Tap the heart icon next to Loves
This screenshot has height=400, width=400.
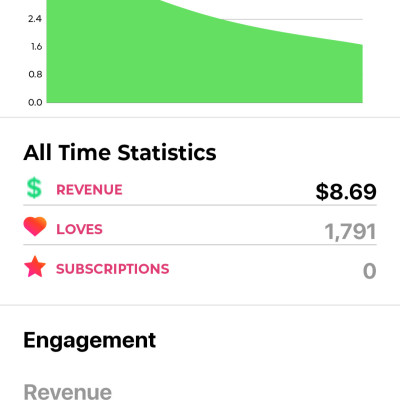click(x=35, y=227)
